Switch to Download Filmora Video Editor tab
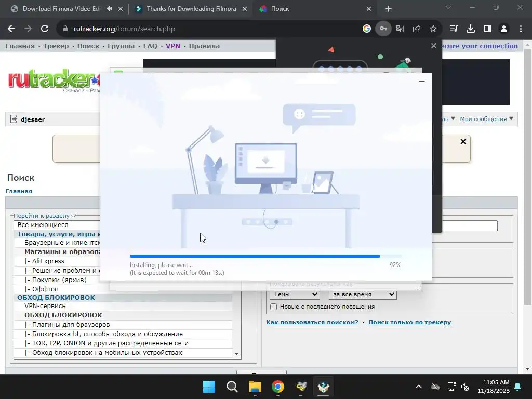This screenshot has width=532, height=399. (x=61, y=9)
